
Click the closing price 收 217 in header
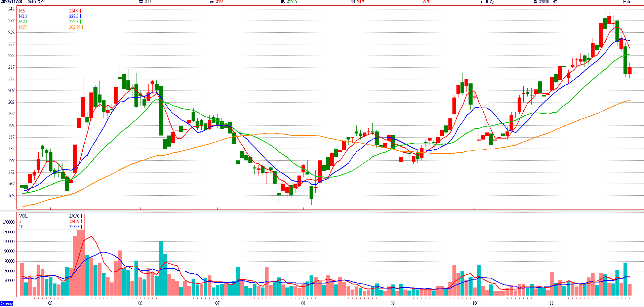(x=358, y=2)
